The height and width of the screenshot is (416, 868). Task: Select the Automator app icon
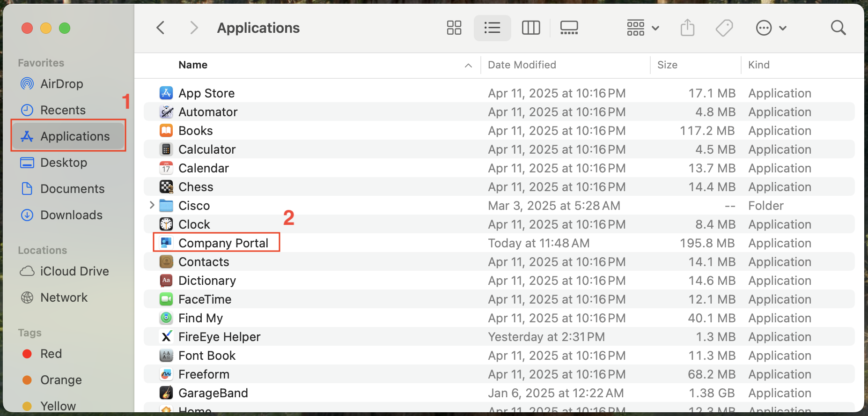click(166, 111)
